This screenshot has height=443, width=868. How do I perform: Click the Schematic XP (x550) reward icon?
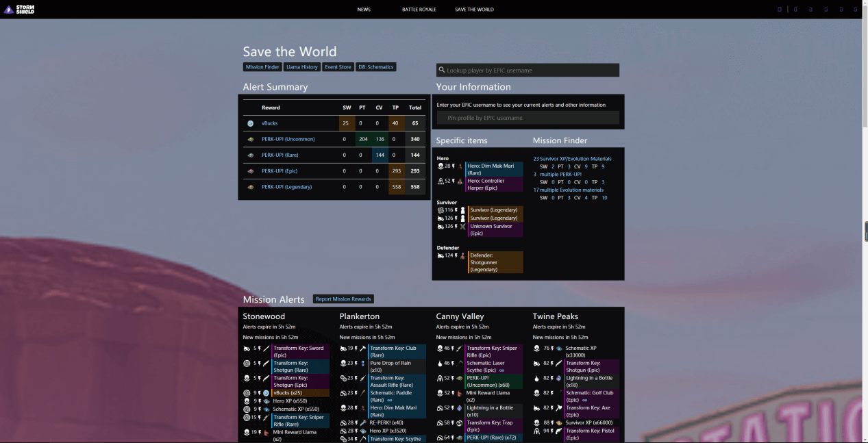pyautogui.click(x=266, y=409)
